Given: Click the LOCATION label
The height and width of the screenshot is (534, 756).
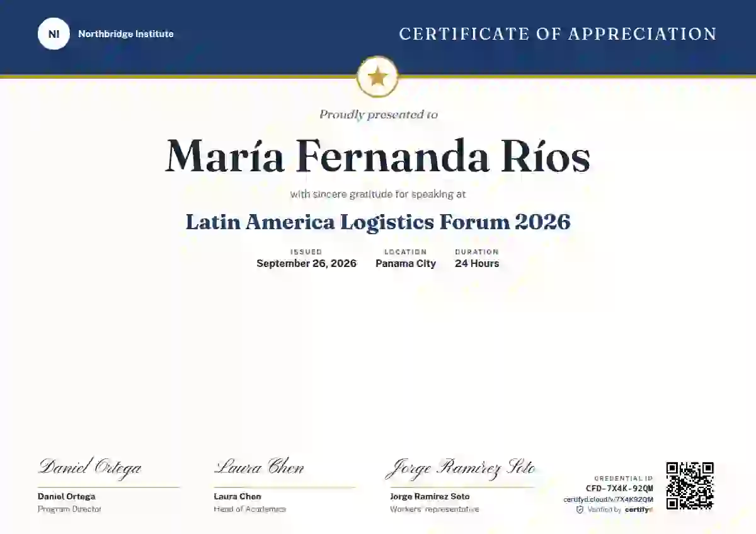Looking at the screenshot, I should pyautogui.click(x=406, y=252).
